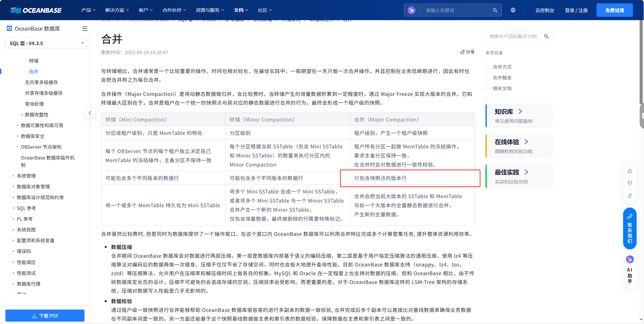Viewport: 644px width, 324px height.
Task: Open the AI assistant floating button
Action: coord(630,271)
